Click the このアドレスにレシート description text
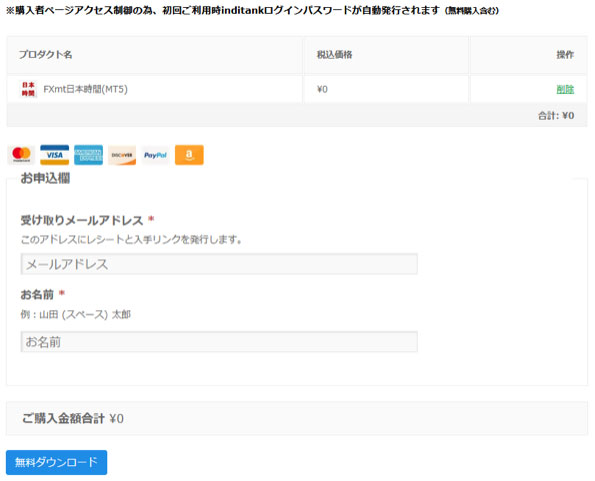This screenshot has height=481, width=595. pos(131,239)
